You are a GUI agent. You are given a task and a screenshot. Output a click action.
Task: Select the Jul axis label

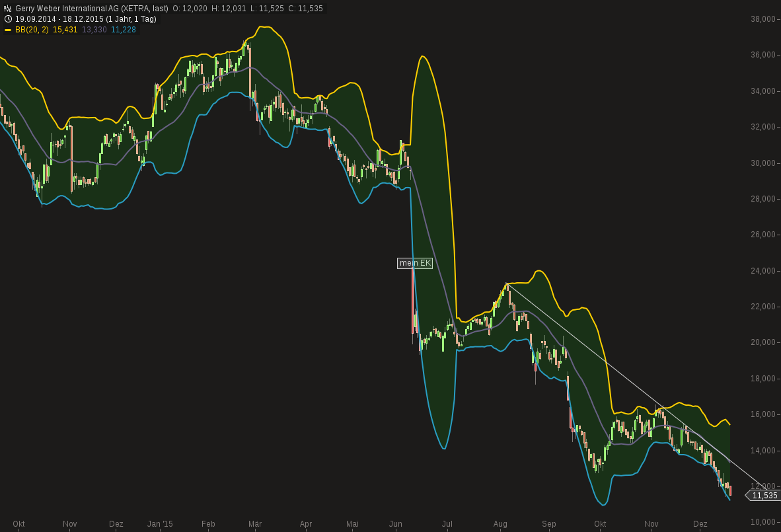[x=447, y=523]
